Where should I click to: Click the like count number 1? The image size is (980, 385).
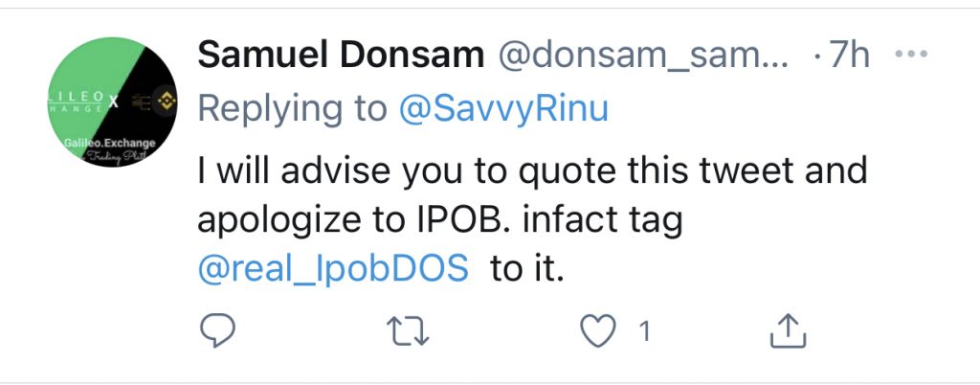click(x=644, y=331)
